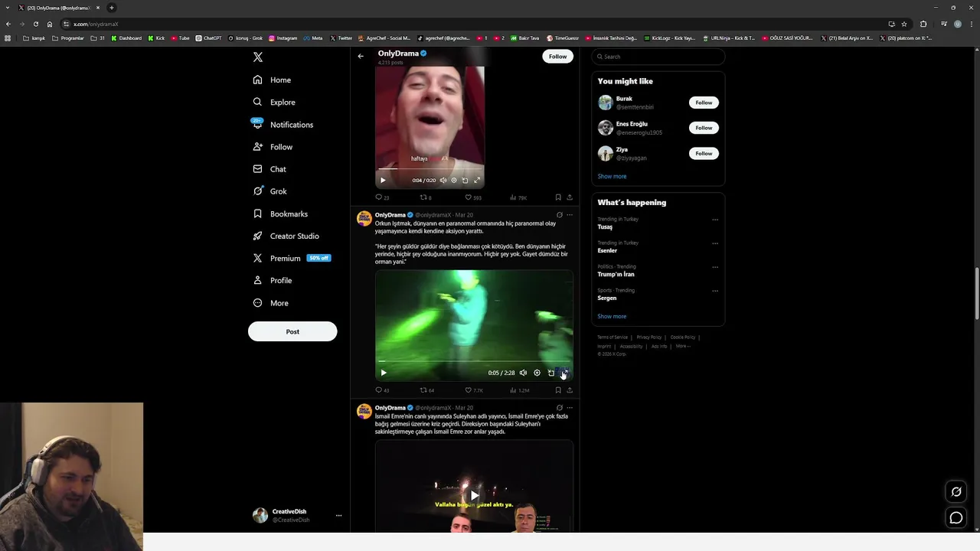Open the Instagram bookmark
980x551 pixels.
click(x=283, y=38)
